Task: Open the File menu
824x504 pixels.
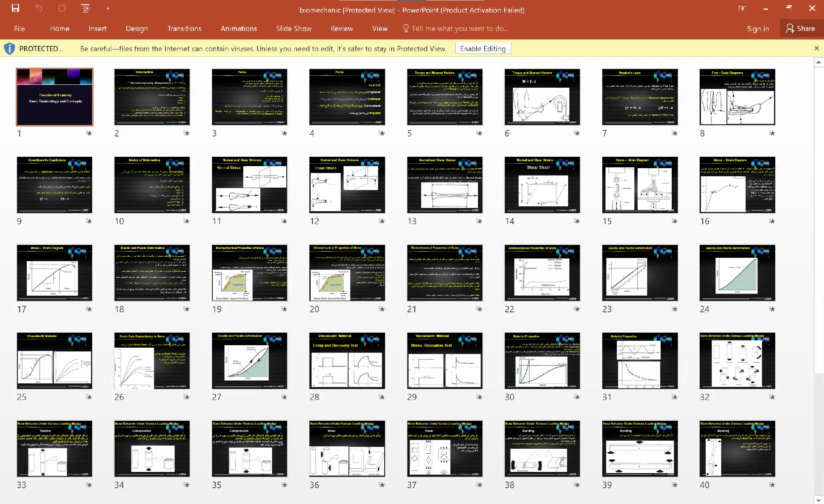Action: (x=19, y=28)
